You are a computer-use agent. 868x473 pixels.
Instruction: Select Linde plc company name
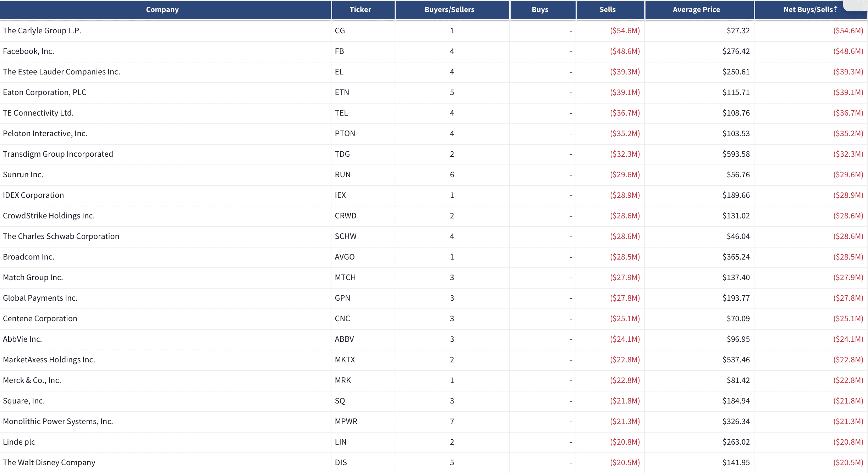pyautogui.click(x=19, y=442)
